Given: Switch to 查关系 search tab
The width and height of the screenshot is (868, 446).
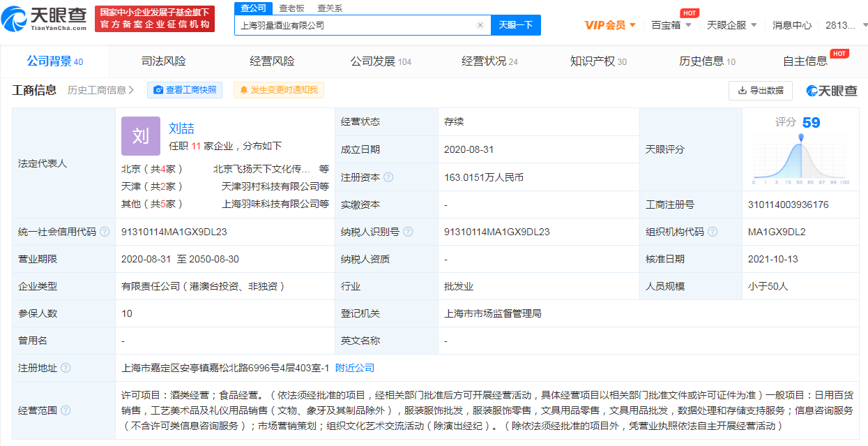Looking at the screenshot, I should point(330,8).
